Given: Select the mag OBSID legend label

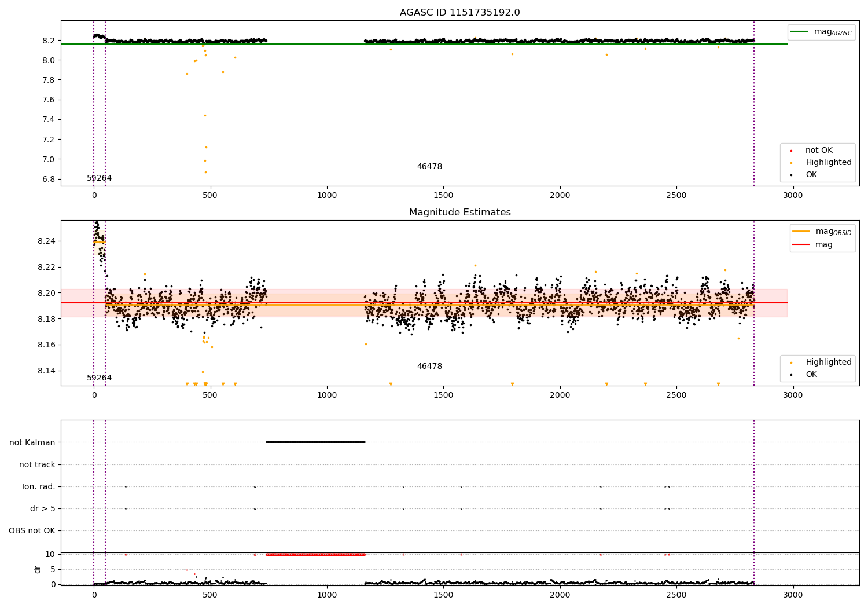Looking at the screenshot, I should tap(833, 232).
